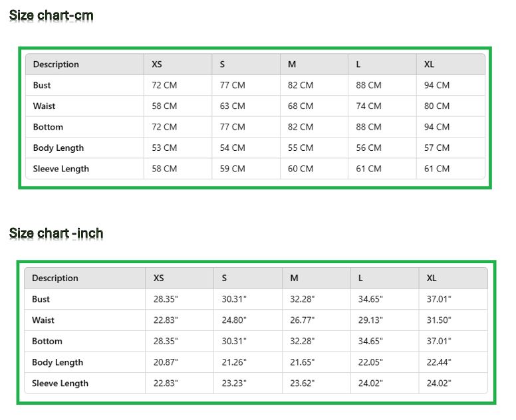Click the Waist row label in cm chart
The width and height of the screenshot is (516, 420).
(45, 106)
